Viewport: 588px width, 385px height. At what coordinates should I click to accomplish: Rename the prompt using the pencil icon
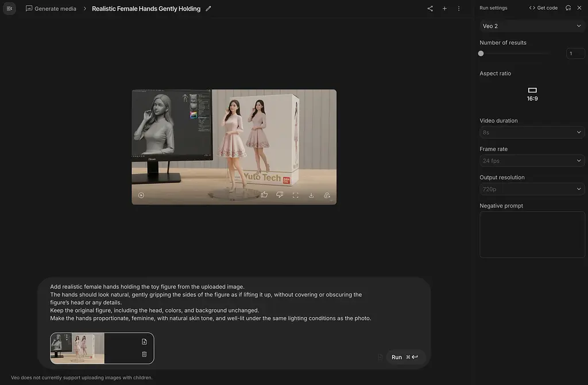tap(208, 9)
